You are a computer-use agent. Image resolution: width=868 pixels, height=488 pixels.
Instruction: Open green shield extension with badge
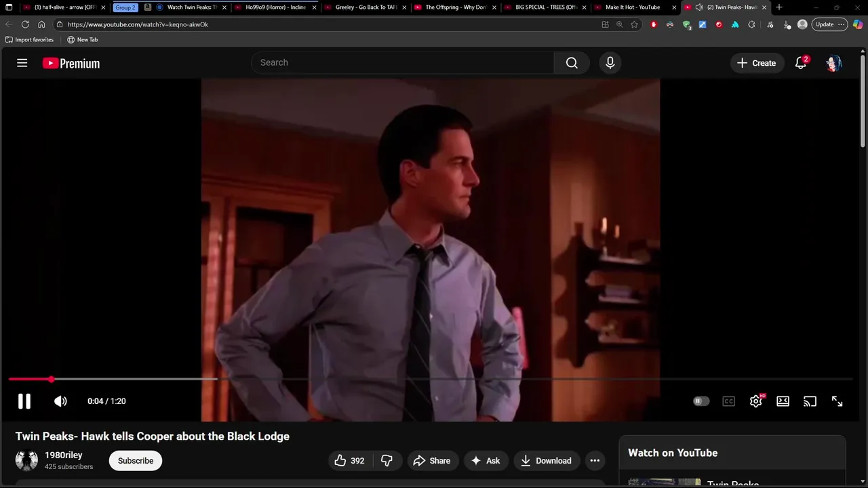click(686, 24)
